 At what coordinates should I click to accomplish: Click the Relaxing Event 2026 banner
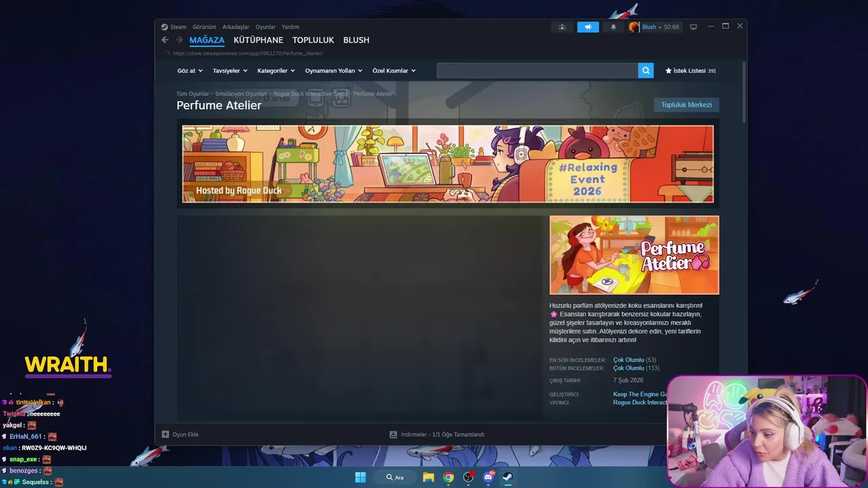448,164
